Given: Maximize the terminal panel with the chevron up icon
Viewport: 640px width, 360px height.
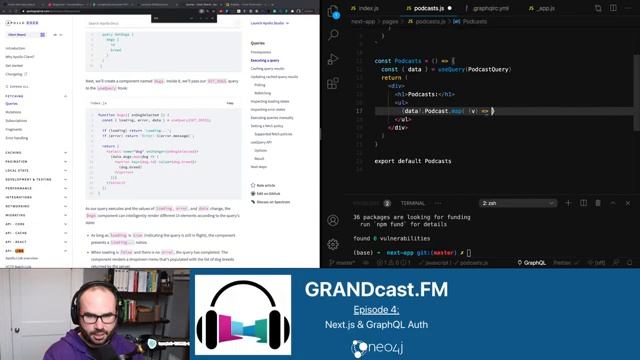Looking at the screenshot, I should [613, 203].
